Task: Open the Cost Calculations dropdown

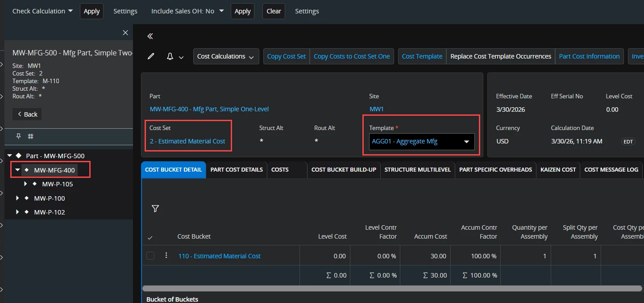Action: click(226, 56)
